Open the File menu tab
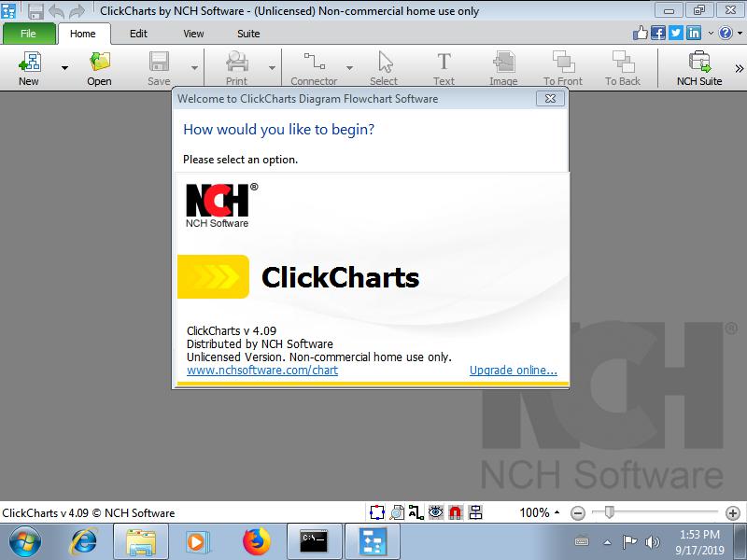This screenshot has height=560, width=747. point(28,34)
